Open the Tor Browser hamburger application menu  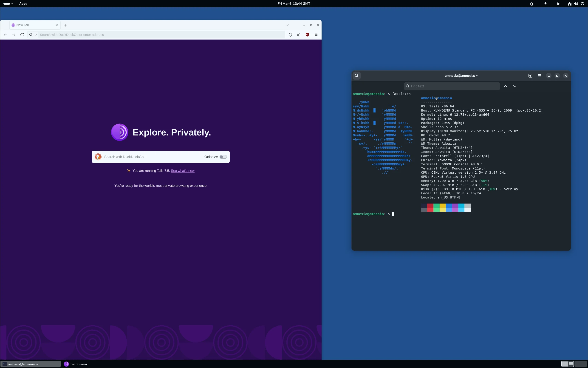pos(316,35)
